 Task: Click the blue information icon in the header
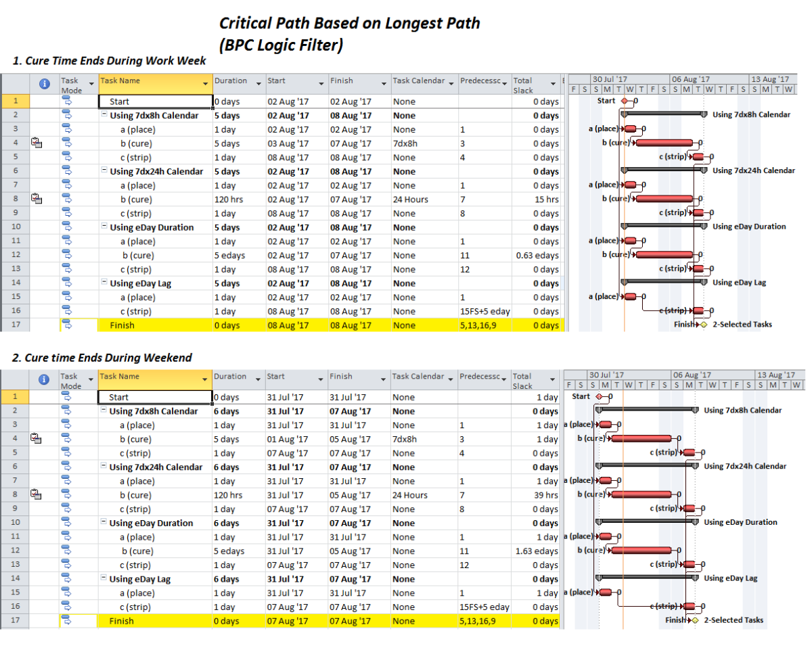point(44,83)
